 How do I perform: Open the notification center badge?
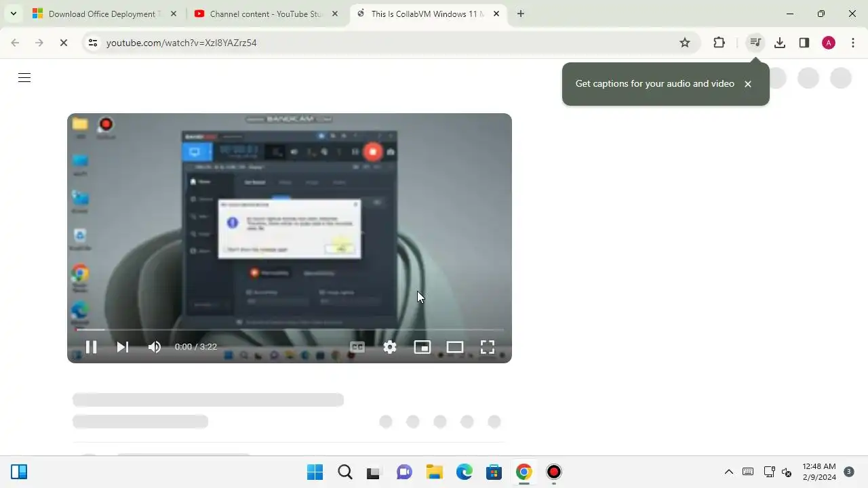click(848, 472)
